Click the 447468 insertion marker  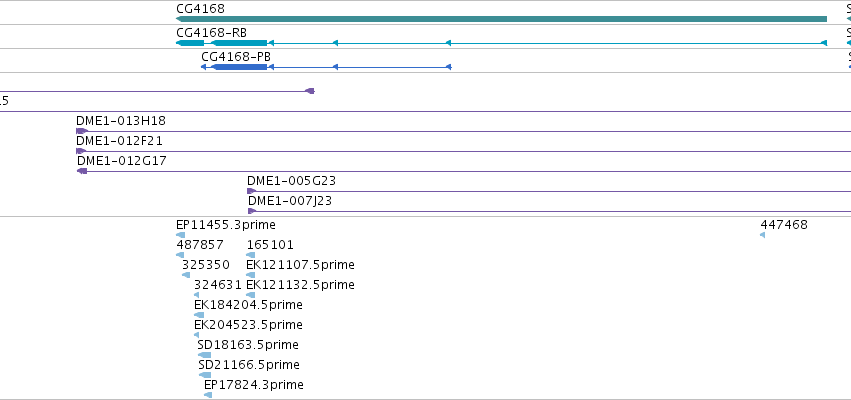(x=763, y=235)
